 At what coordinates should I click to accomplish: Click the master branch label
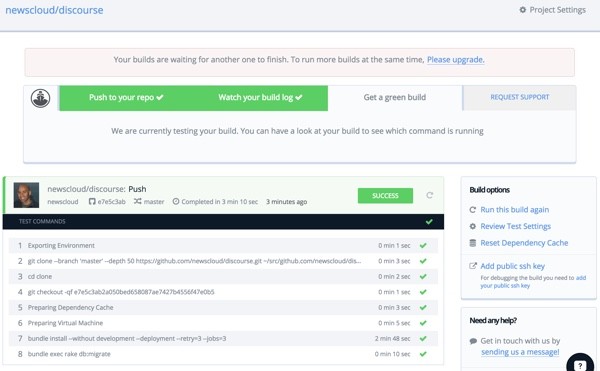(154, 202)
